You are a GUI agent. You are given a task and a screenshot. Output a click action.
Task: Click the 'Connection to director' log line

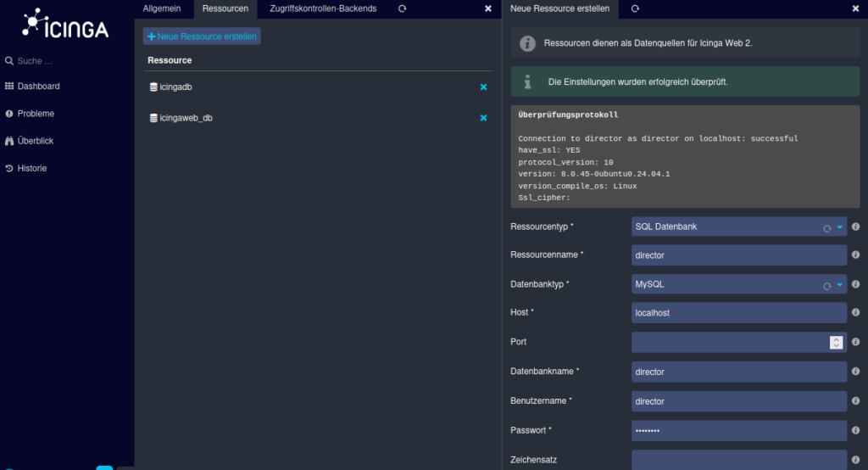click(x=658, y=138)
